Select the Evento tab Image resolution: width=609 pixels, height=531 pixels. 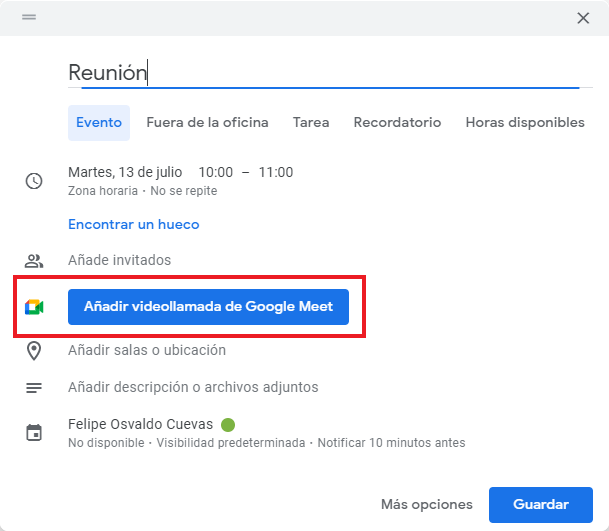click(x=99, y=123)
